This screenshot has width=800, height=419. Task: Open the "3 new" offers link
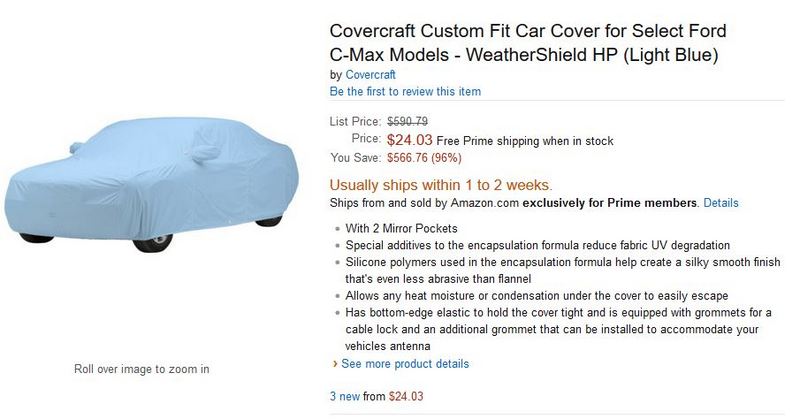[344, 396]
